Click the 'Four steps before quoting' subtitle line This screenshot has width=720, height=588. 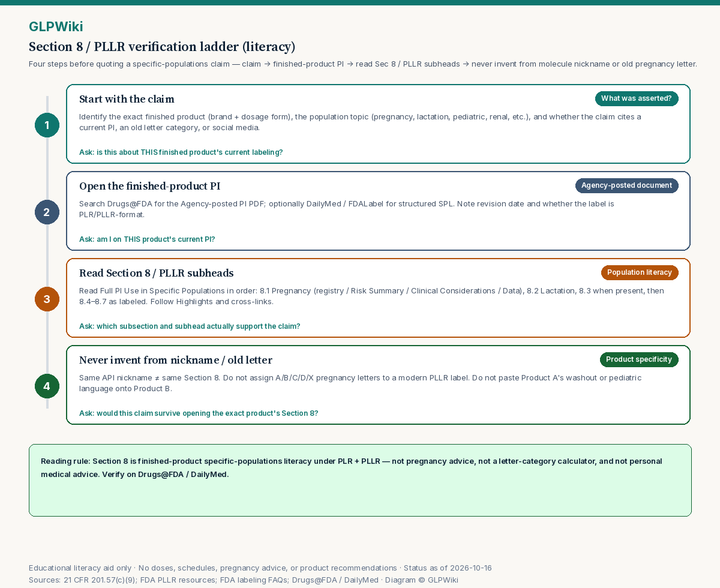[363, 64]
